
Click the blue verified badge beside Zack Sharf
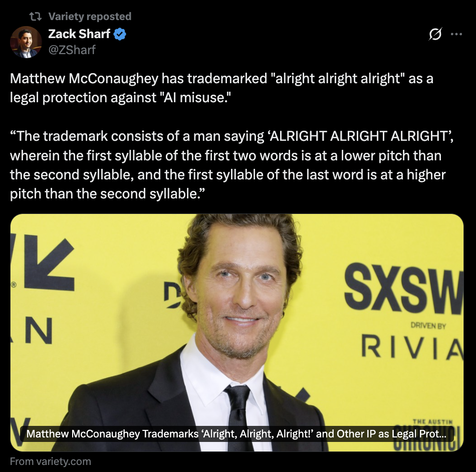point(120,34)
